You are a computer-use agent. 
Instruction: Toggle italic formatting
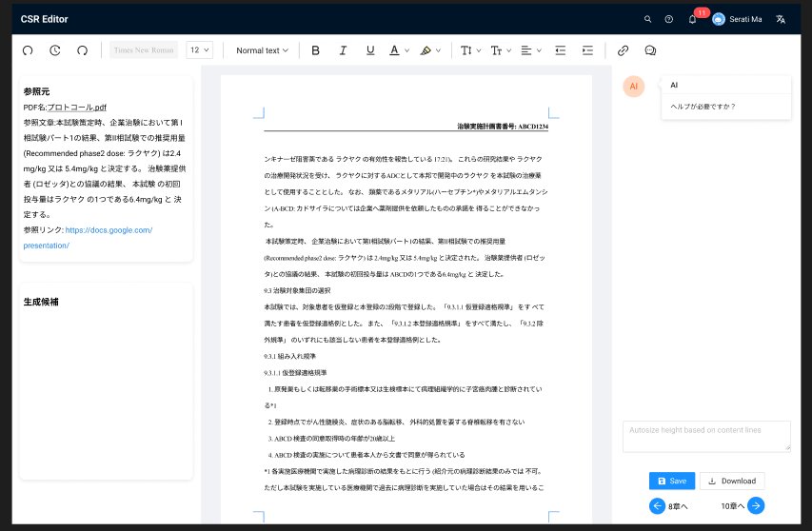pos(343,50)
